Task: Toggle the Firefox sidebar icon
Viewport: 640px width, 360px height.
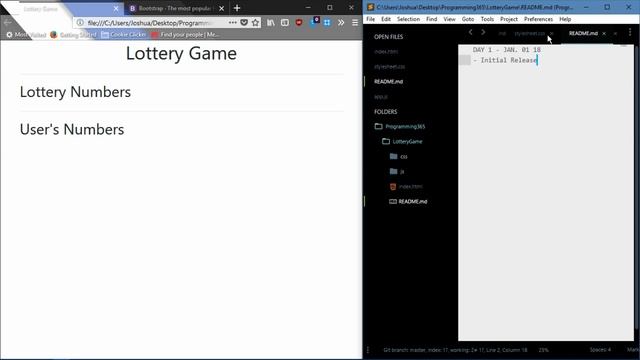Action: point(285,23)
